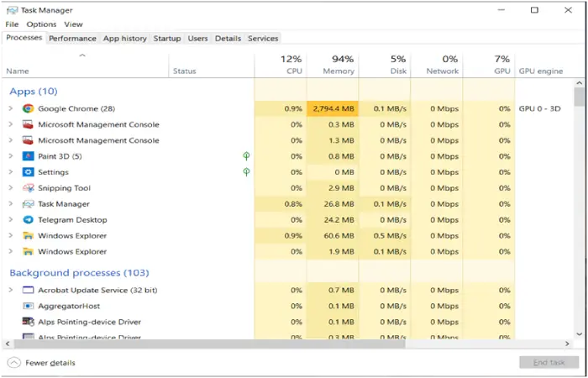
Task: Click the 2,794.4 MB memory cell
Action: [333, 108]
